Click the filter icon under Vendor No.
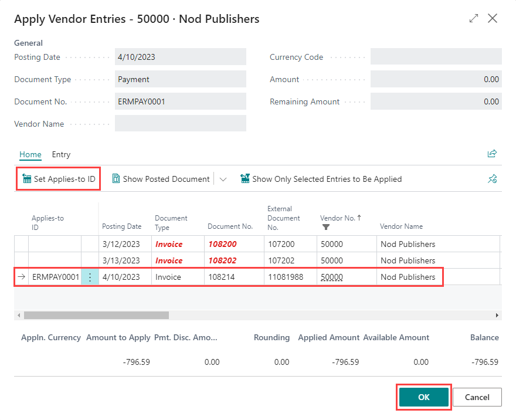 [x=326, y=227]
